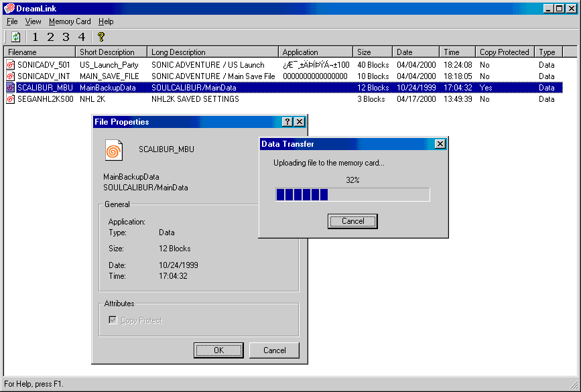Minimize the DreamLink window

548,8
